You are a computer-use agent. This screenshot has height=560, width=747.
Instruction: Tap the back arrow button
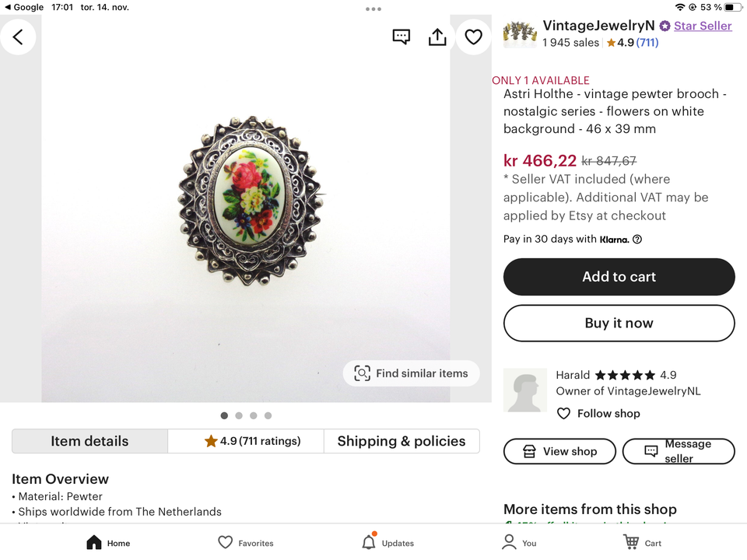pyautogui.click(x=18, y=36)
